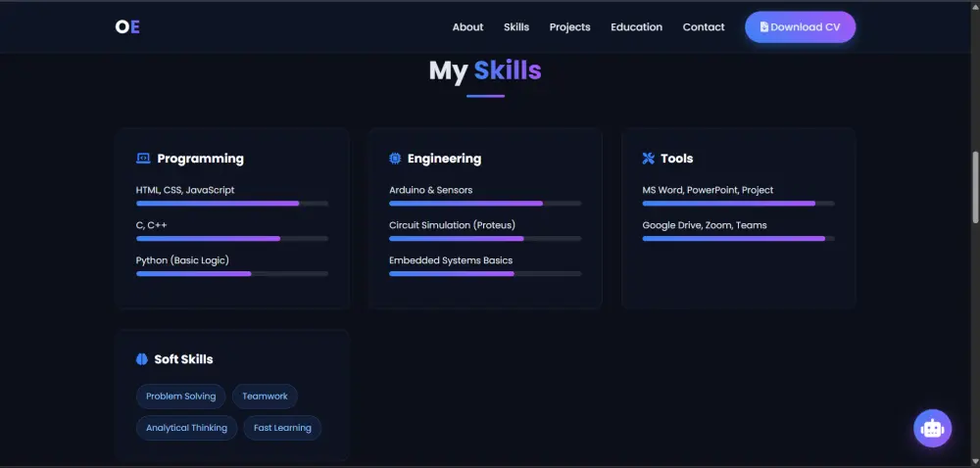Click the MS Word, PowerPoint, Project label
The height and width of the screenshot is (468, 980).
pyautogui.click(x=708, y=190)
